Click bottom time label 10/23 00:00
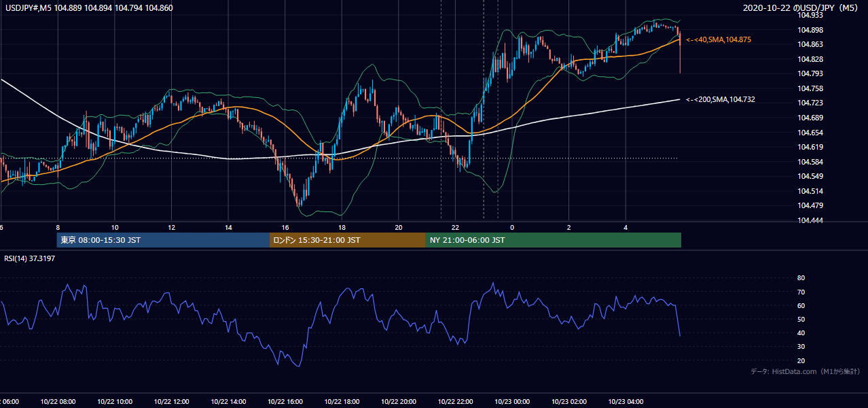Image resolution: width=868 pixels, height=408 pixels. [512, 401]
